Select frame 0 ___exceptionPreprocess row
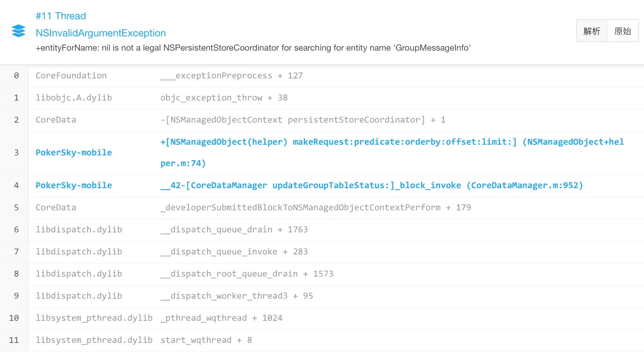 pyautogui.click(x=322, y=76)
